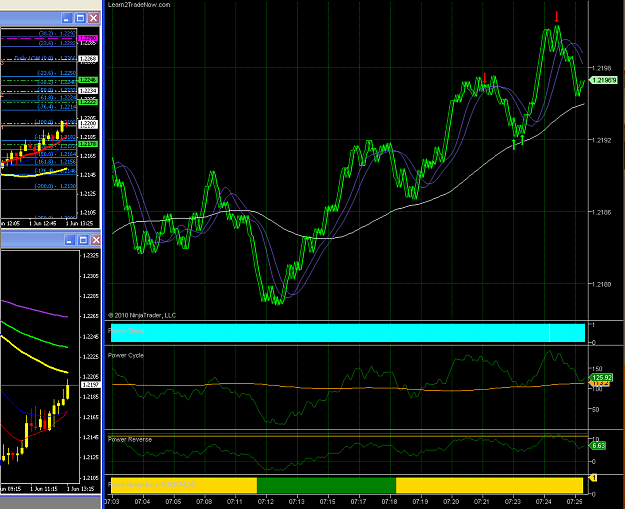Image resolution: width=625 pixels, height=509 pixels.
Task: Select the orange 113.2 marker in Power Cycle
Action: click(x=599, y=383)
